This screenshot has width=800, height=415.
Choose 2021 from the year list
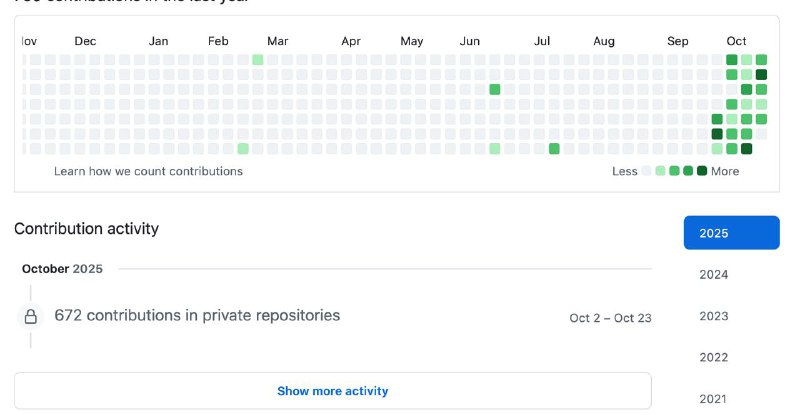pyautogui.click(x=714, y=399)
